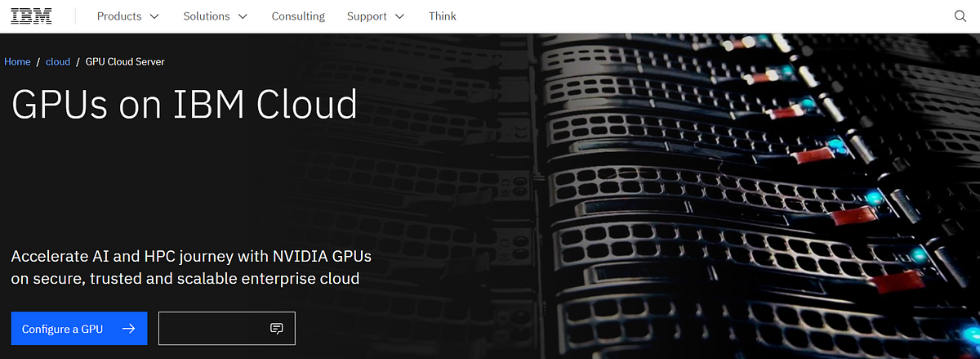This screenshot has height=359, width=980.
Task: Click the GPUs on IBM Cloud heading
Action: click(185, 103)
